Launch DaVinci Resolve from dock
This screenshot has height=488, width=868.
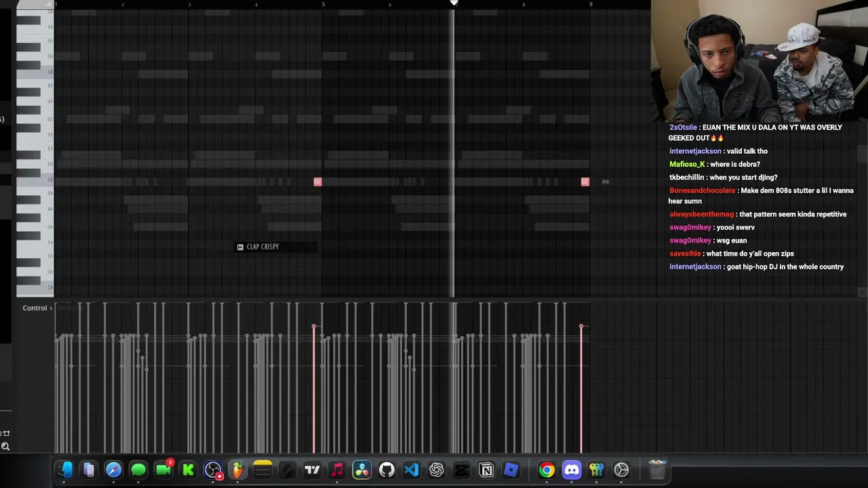(361, 470)
